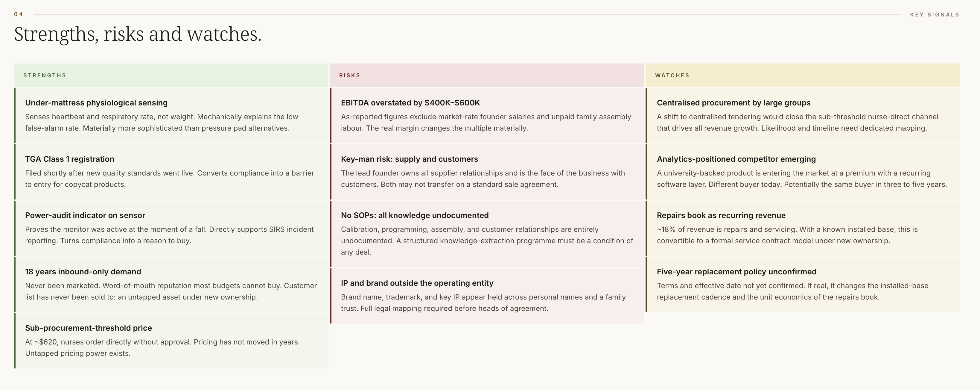Click Key-man risk: supply and customers card
The image size is (980, 390).
pyautogui.click(x=487, y=172)
